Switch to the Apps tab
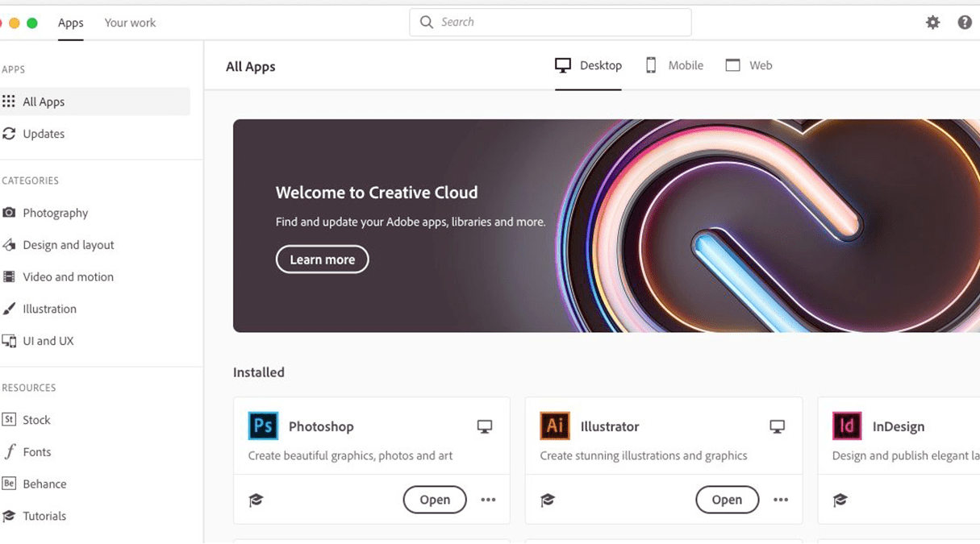Image resolution: width=980 pixels, height=544 pixels. (71, 23)
